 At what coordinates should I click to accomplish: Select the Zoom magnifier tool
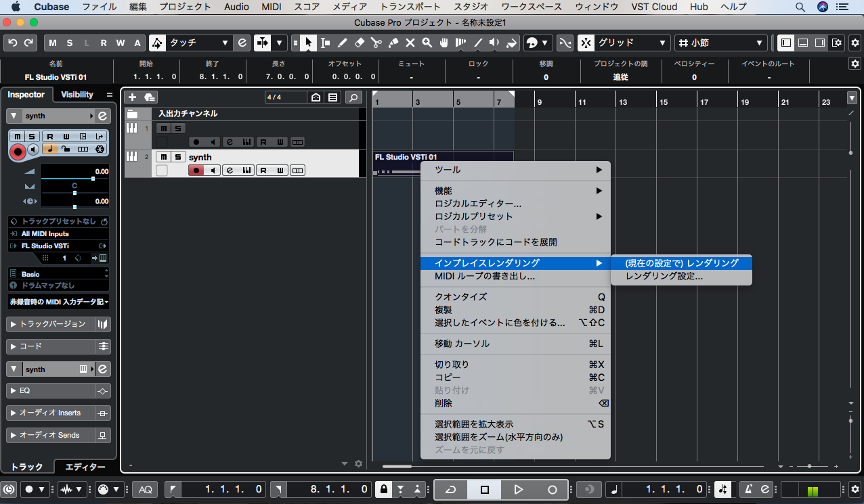(427, 43)
